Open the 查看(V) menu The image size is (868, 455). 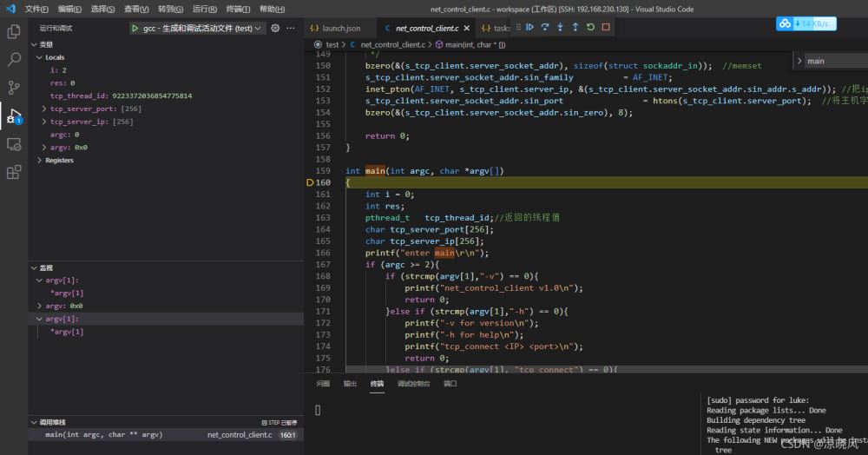point(136,9)
